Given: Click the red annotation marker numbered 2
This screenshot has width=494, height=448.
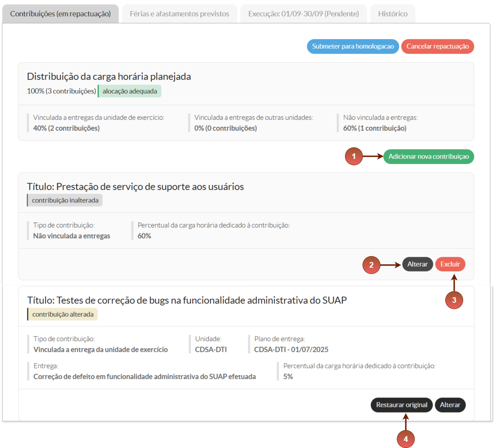Looking at the screenshot, I should [371, 265].
